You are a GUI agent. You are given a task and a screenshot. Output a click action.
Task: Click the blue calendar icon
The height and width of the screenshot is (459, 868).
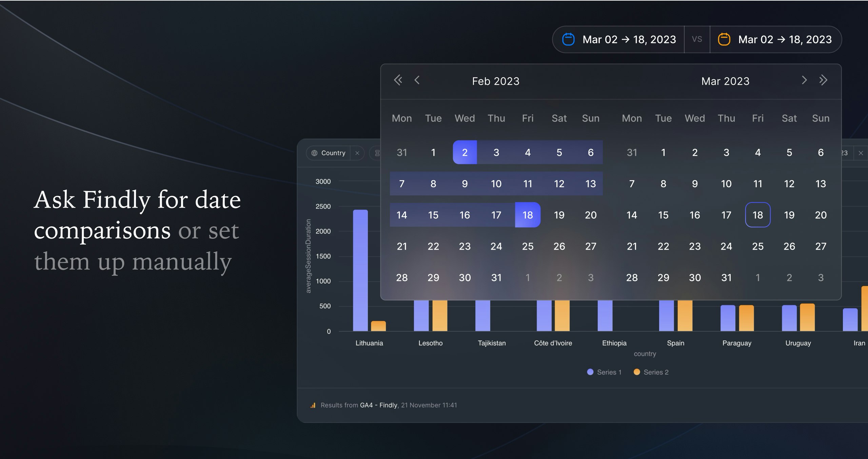[x=568, y=39]
